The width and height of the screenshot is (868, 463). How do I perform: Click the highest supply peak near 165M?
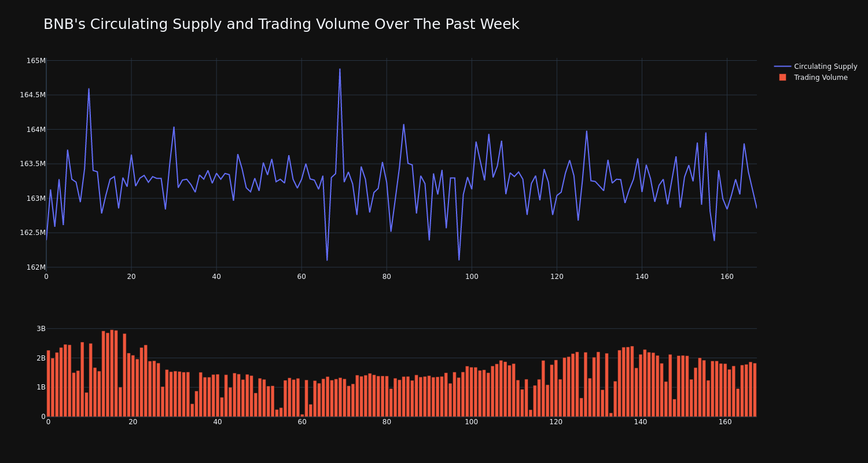(340, 69)
